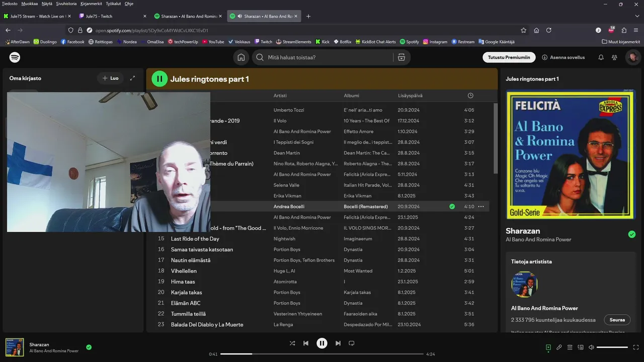Open the Tiedosto menu

(x=10, y=4)
